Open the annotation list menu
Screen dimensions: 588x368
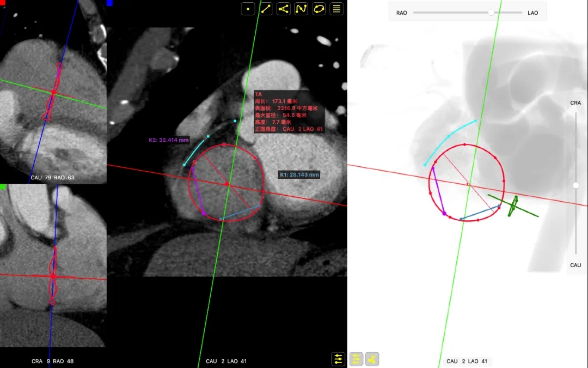point(337,9)
